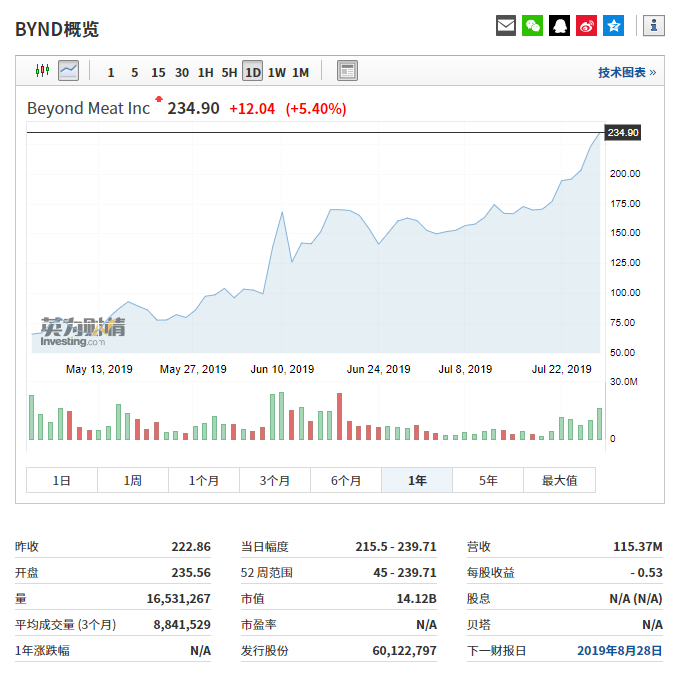Click the 开盘 value 235.56
Screen dimensions: 678x674
pyautogui.click(x=191, y=572)
